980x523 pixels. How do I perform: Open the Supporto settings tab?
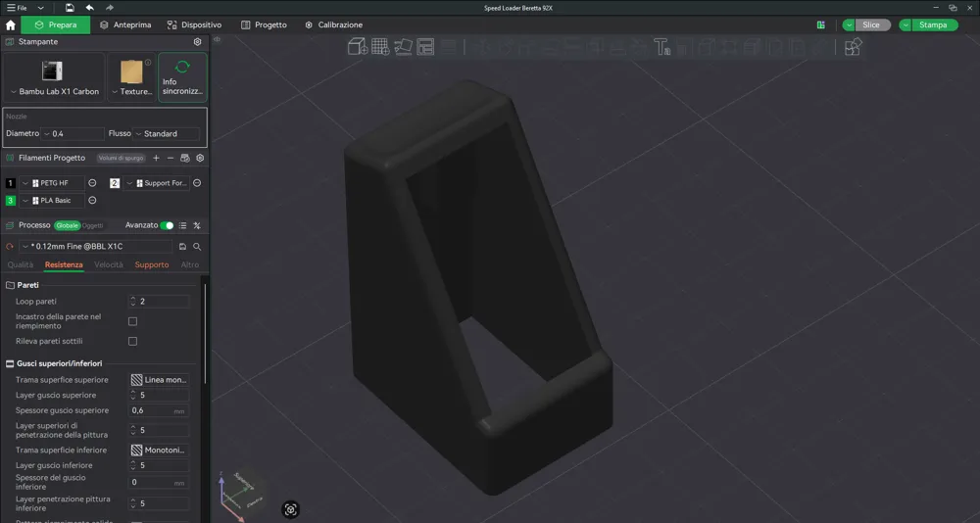[152, 265]
